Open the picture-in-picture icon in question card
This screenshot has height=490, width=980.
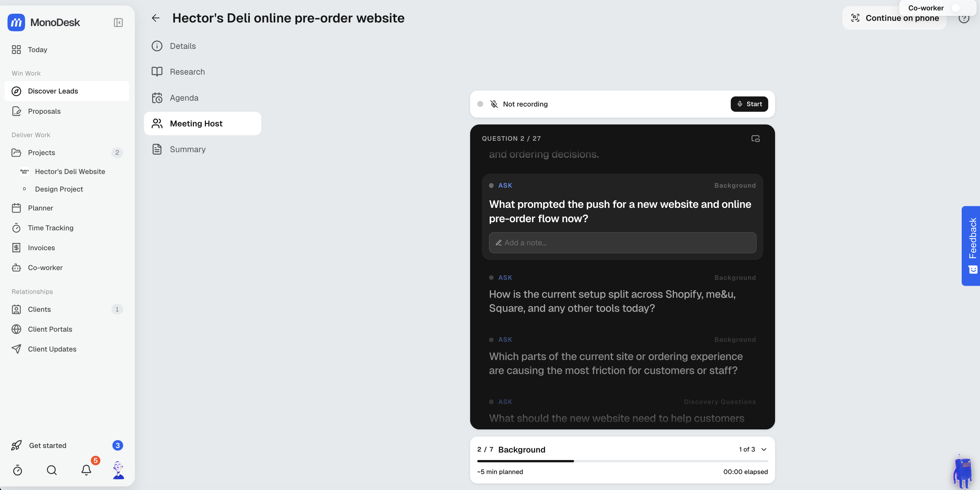(x=755, y=138)
